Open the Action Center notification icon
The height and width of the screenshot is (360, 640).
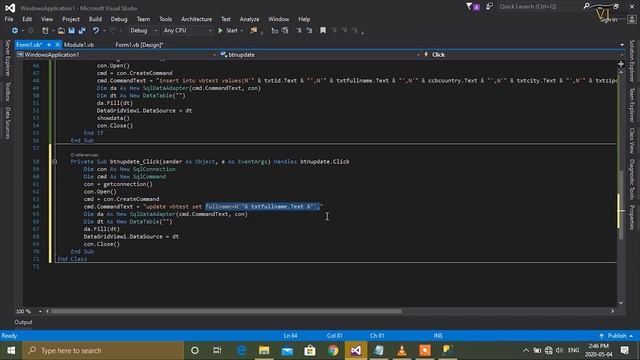[624, 350]
